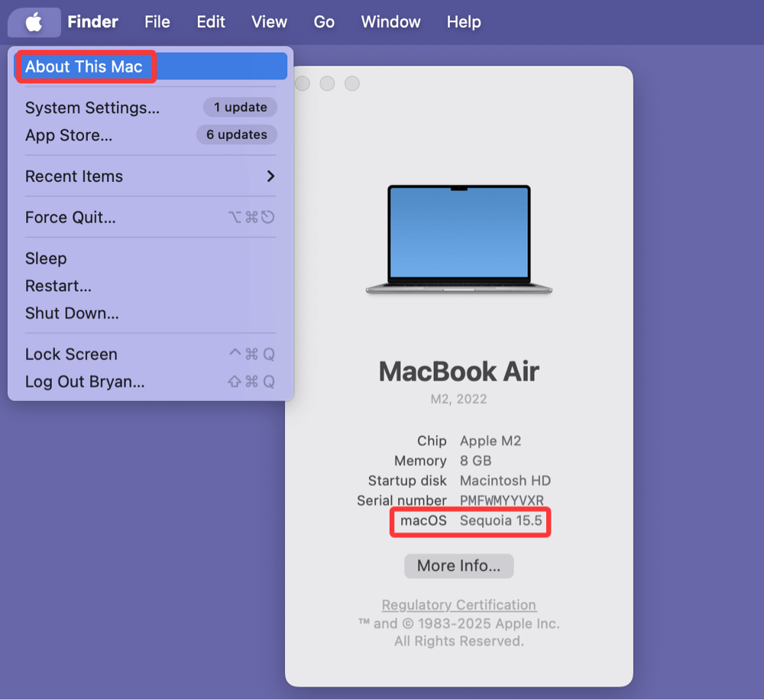Click the 1 update badge
Viewport: 764px width, 700px height.
coord(240,107)
